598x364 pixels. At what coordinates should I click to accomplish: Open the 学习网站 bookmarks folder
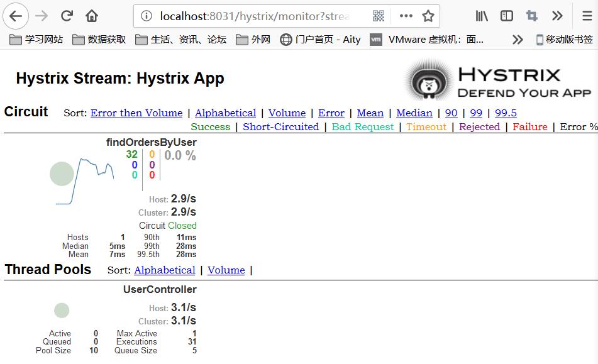36,40
